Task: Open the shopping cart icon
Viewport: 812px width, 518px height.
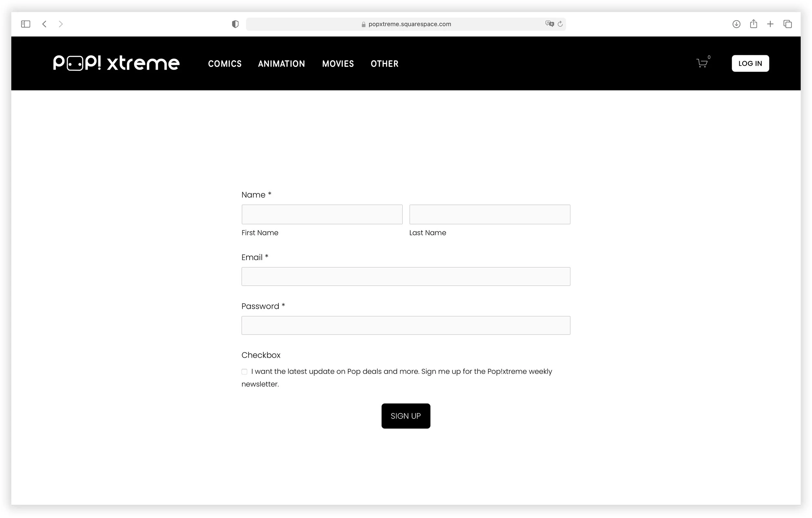Action: coord(702,63)
